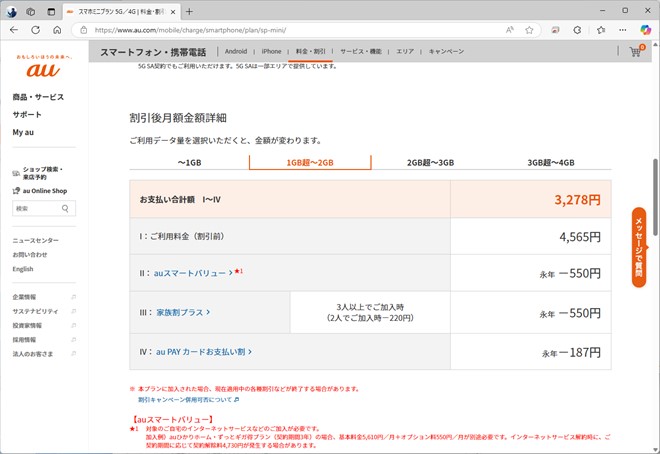Select the 2GB超～3GB data tab
This screenshot has width=660, height=454.
[x=431, y=162]
